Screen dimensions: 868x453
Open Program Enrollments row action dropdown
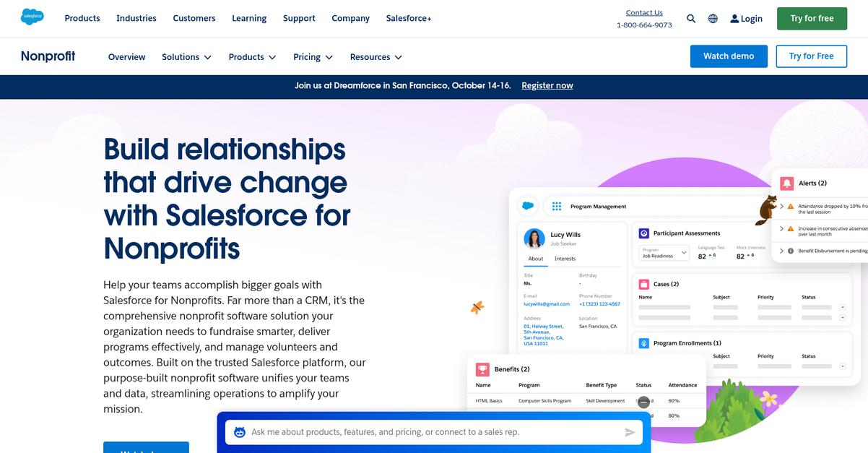coord(842,366)
